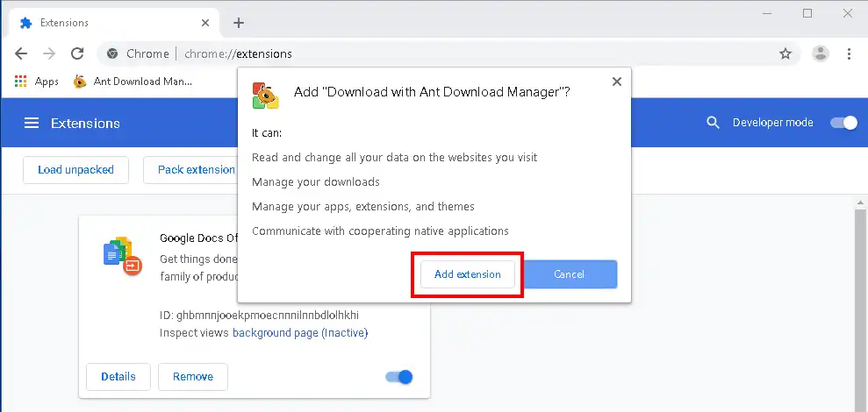Image resolution: width=868 pixels, height=412 pixels.
Task: Select the Extensions browser tab
Action: [115, 23]
